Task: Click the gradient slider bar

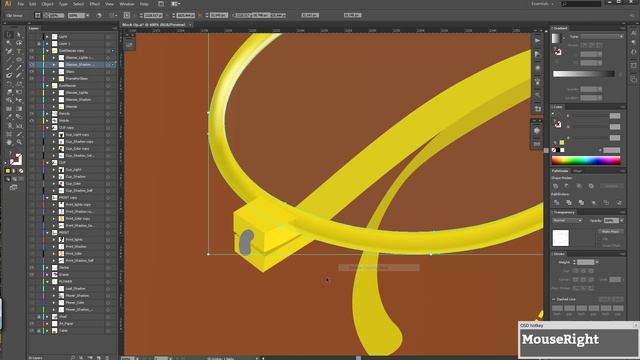Action: tap(584, 74)
